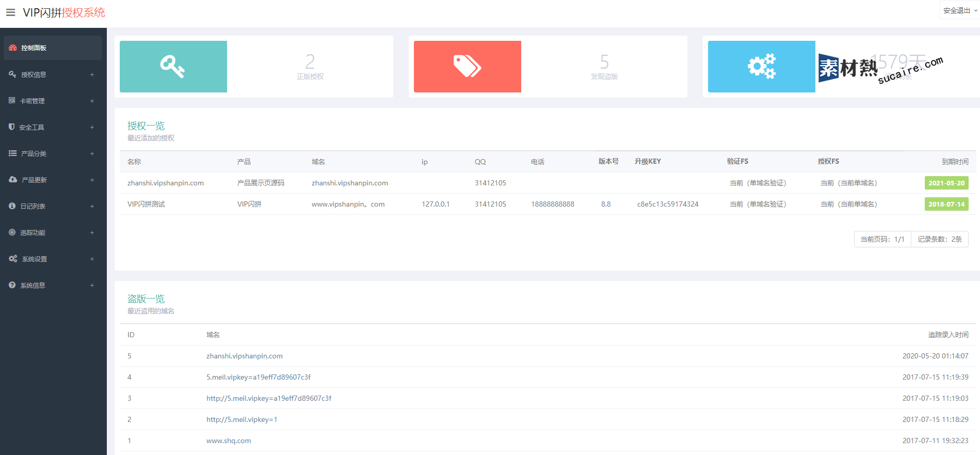Image resolution: width=980 pixels, height=455 pixels.
Task: Click the shield icon beside 安全工具
Action: point(11,127)
